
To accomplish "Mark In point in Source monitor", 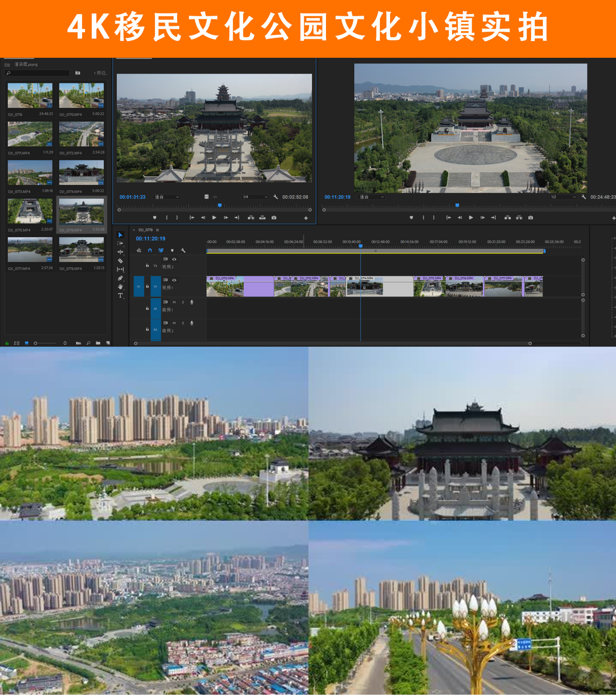I will [167, 218].
